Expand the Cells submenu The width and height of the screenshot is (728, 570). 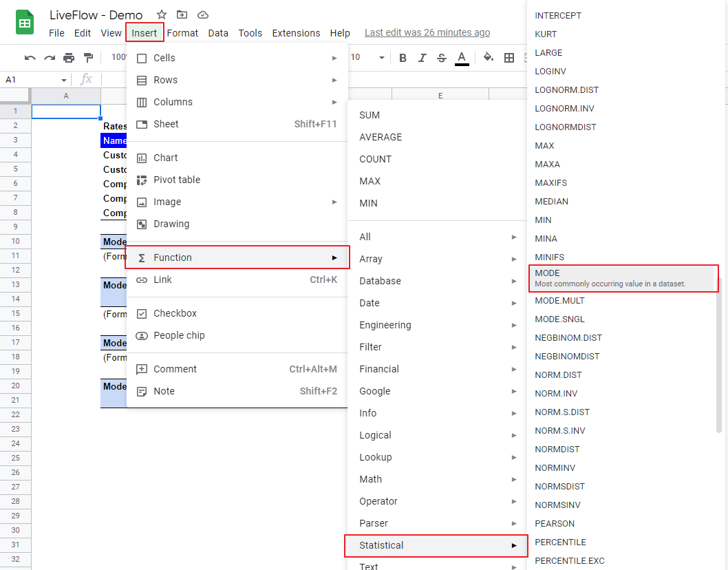(x=237, y=58)
